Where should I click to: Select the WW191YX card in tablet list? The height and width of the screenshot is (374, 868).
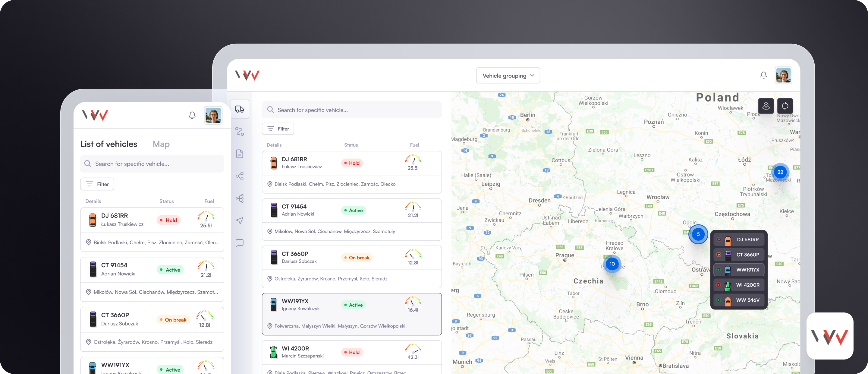coord(352,314)
